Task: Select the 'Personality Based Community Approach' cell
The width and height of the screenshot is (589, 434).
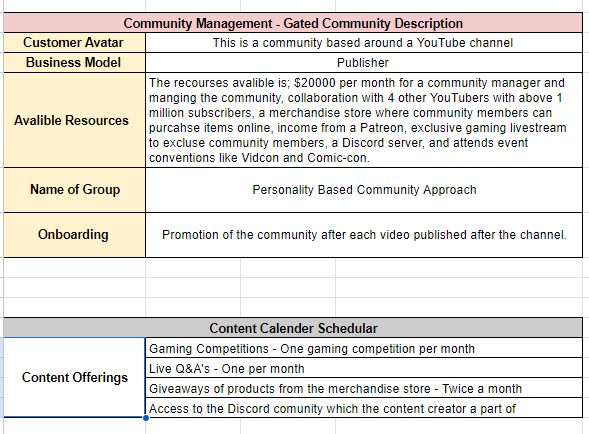Action: point(364,190)
